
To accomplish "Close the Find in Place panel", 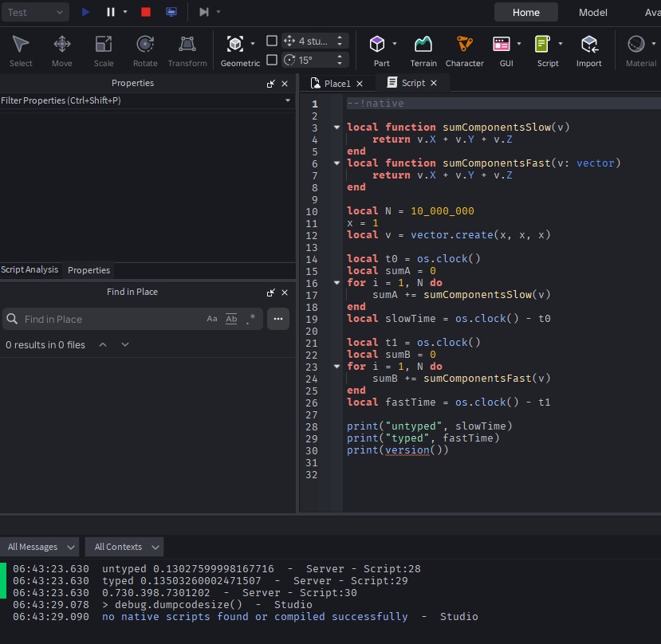I will (x=285, y=292).
